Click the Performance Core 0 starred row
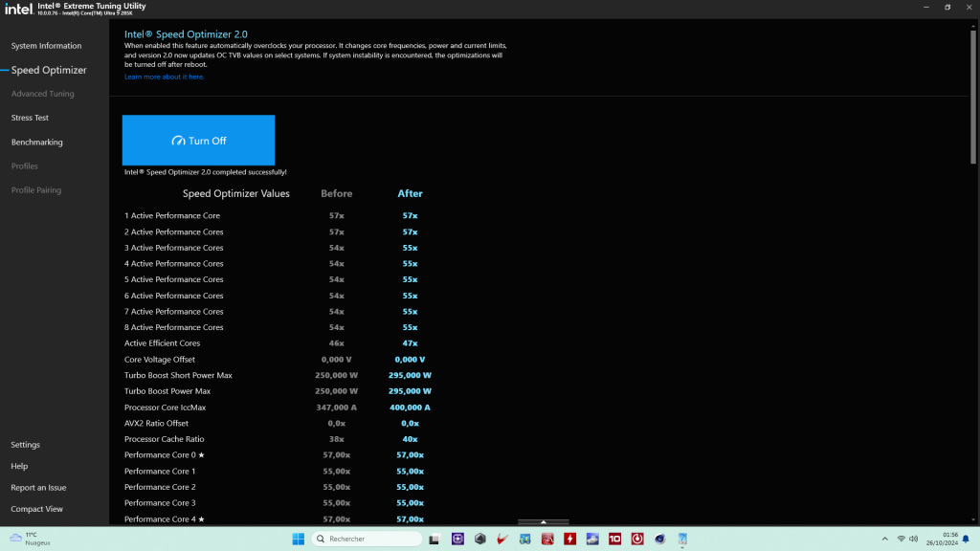The image size is (980, 551). coord(165,454)
